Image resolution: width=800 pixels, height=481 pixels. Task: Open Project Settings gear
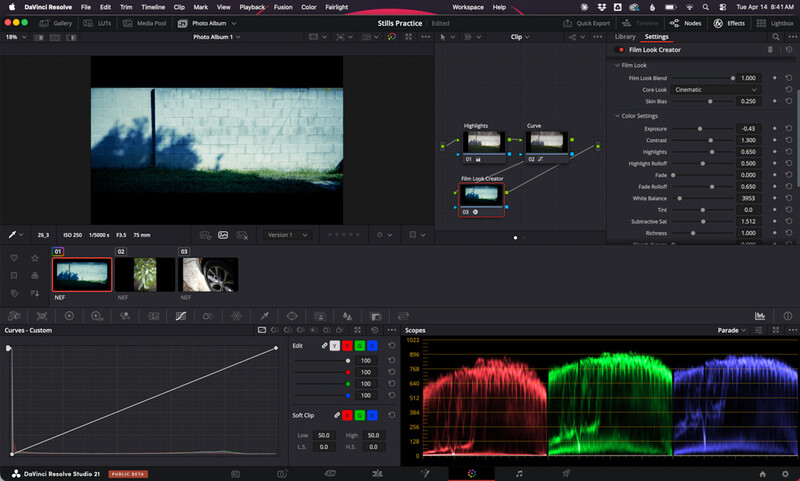[x=785, y=474]
